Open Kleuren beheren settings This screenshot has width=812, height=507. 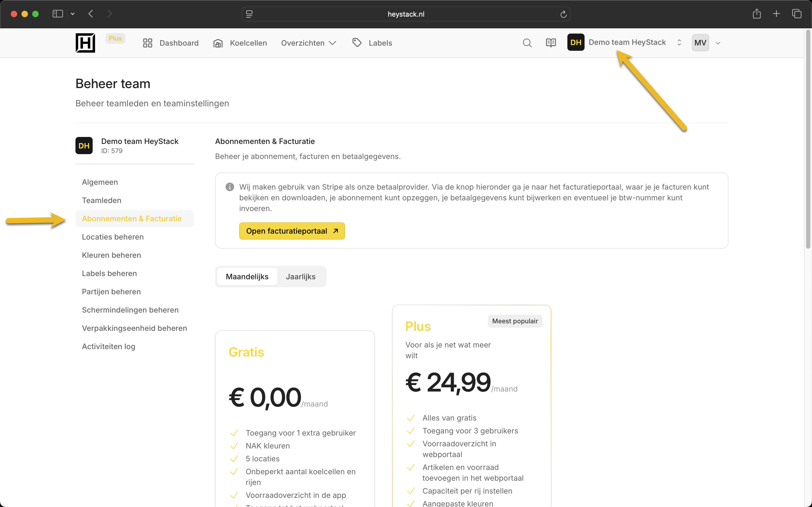tap(111, 255)
